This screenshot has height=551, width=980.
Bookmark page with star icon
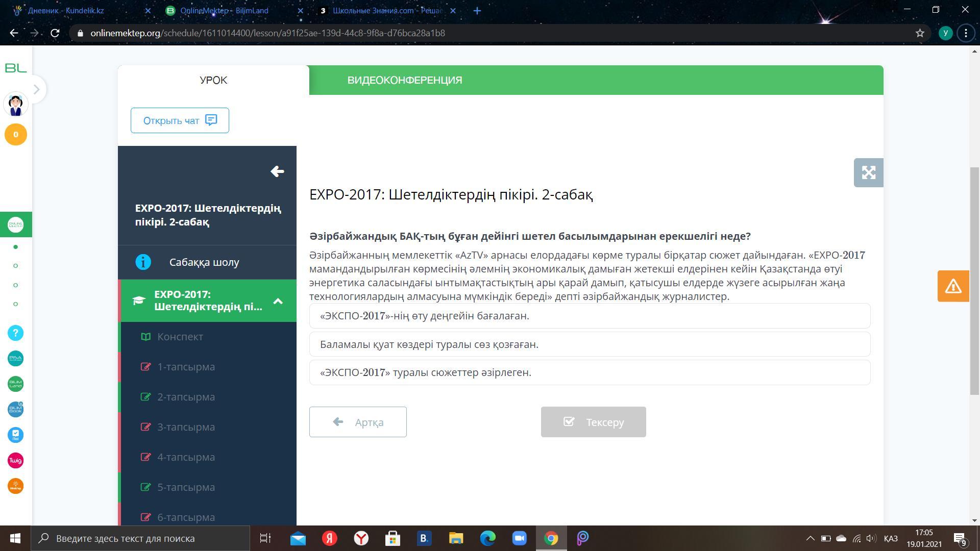[920, 33]
